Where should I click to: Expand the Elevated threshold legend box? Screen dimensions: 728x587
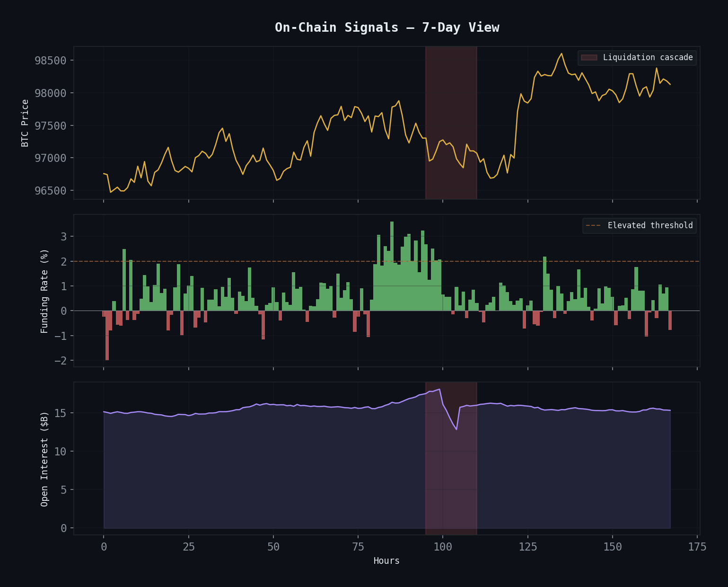(x=640, y=225)
